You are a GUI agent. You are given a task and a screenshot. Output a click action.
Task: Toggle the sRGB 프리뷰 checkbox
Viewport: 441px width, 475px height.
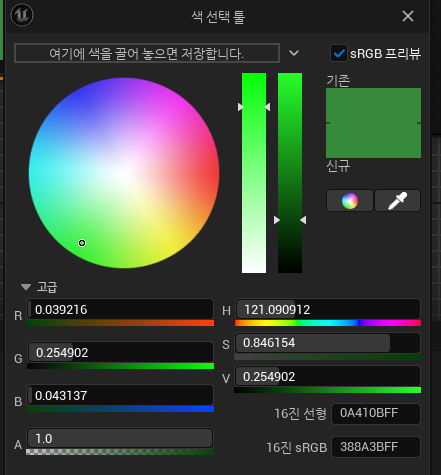click(x=339, y=53)
